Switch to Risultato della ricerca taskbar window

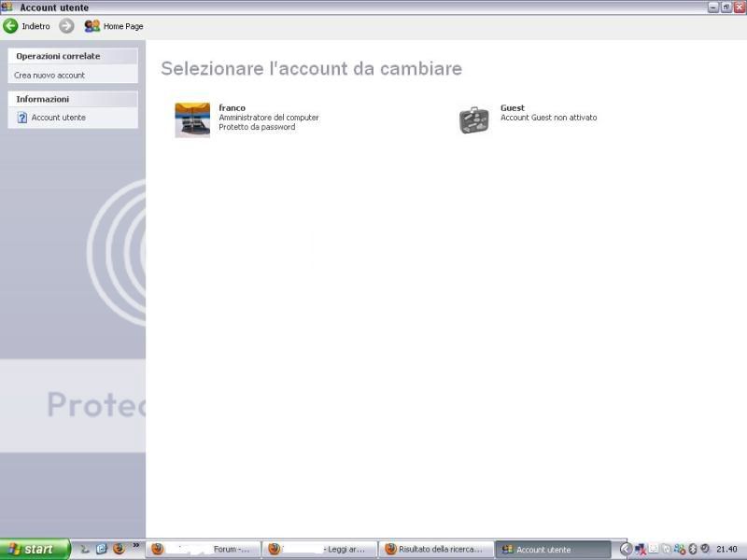tap(436, 550)
